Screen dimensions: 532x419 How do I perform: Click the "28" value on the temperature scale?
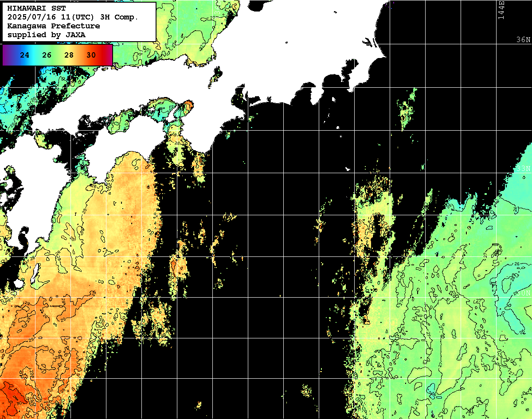click(69, 55)
